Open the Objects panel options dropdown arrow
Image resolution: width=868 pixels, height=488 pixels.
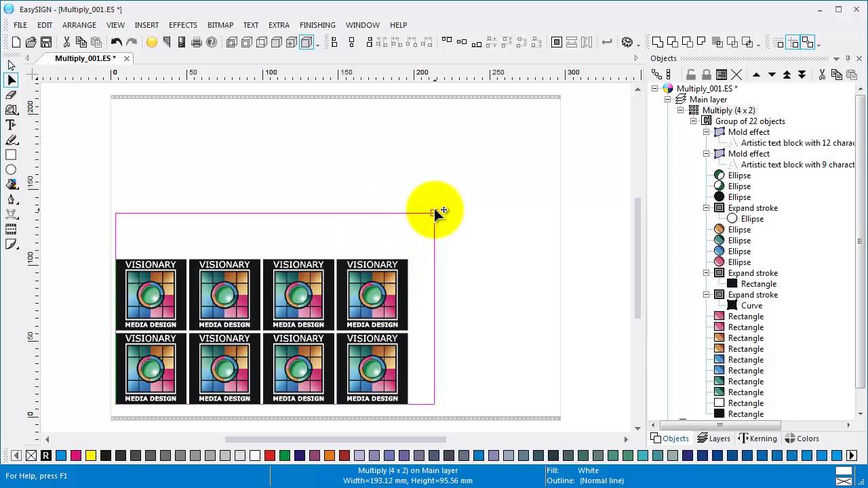837,58
